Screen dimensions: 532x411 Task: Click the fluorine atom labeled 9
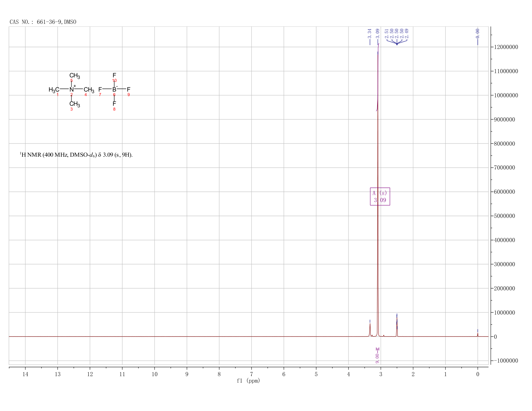[129, 89]
